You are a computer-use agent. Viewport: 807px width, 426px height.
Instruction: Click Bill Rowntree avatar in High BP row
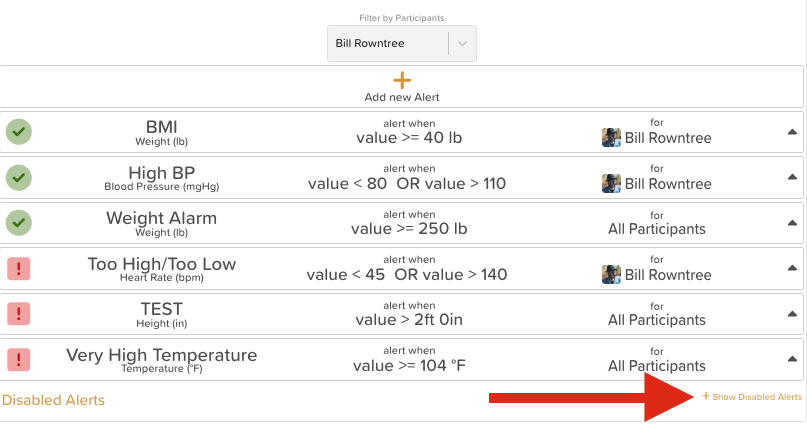pyautogui.click(x=611, y=183)
